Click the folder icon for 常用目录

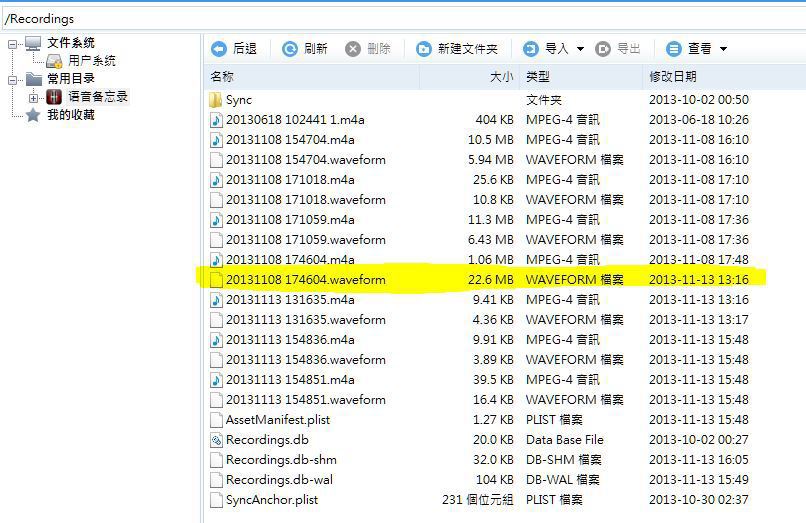coord(34,79)
